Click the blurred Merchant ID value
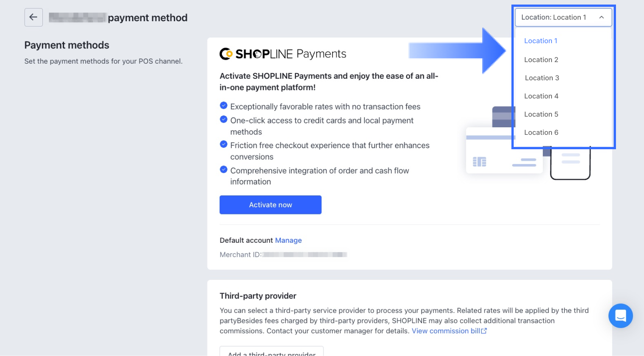The image size is (644, 356). (305, 255)
